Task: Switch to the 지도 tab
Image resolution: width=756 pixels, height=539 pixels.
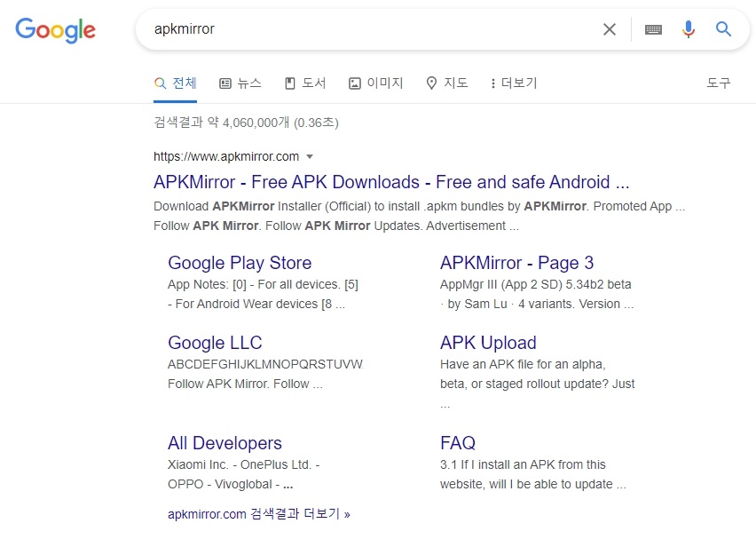Action: [447, 83]
